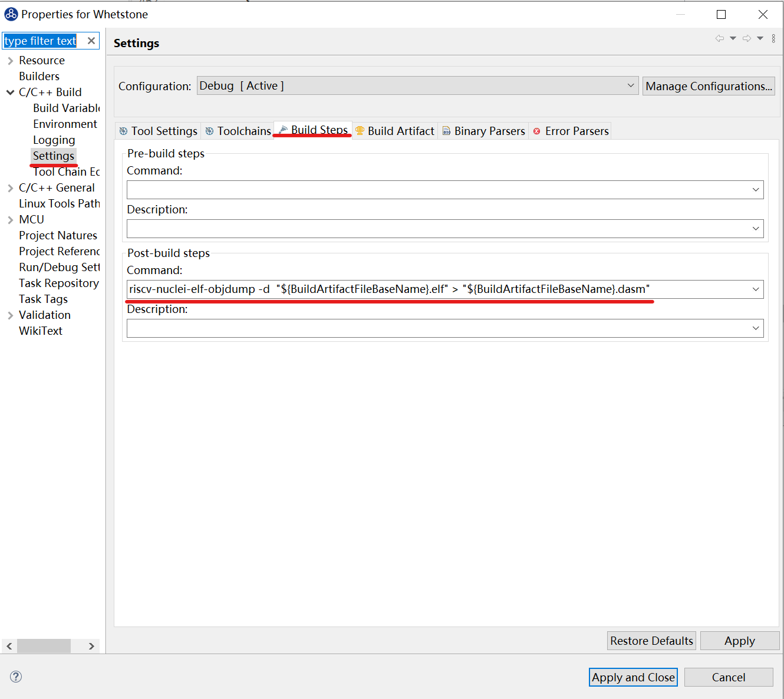Select Settings under C/C++ Build
This screenshot has width=784, height=699.
coord(54,156)
